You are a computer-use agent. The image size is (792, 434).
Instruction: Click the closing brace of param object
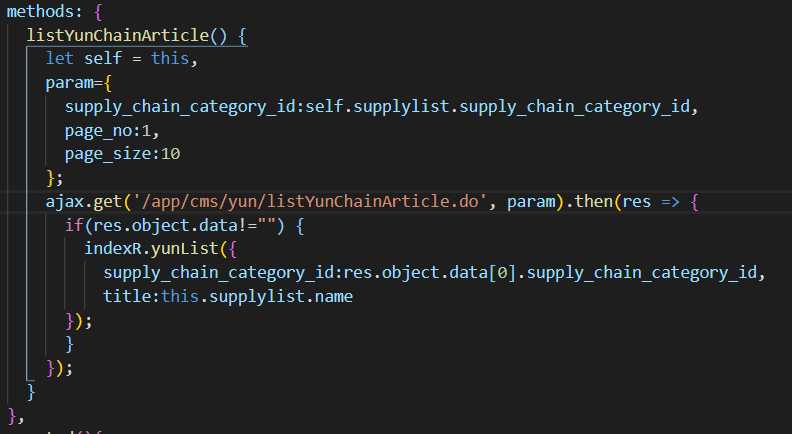[x=51, y=178]
